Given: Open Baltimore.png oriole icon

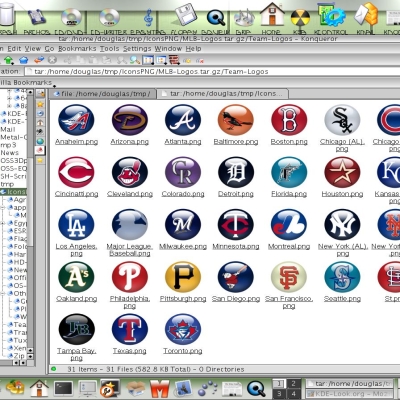Looking at the screenshot, I should (236, 120).
